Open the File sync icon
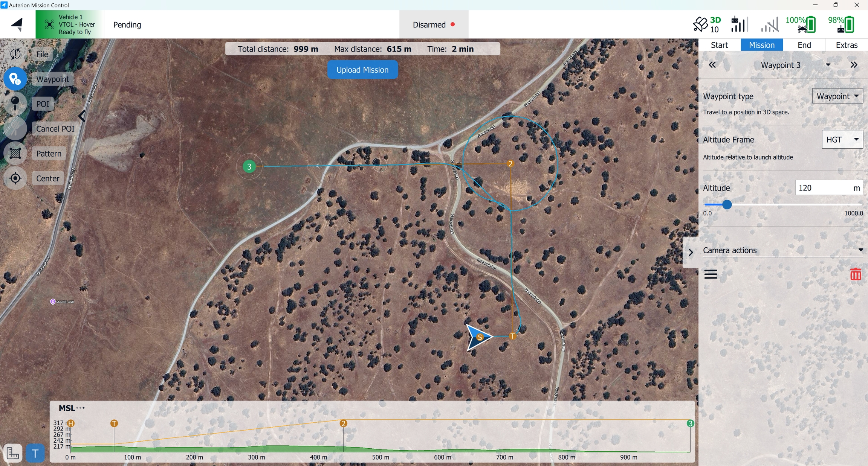The height and width of the screenshot is (466, 868). 15,54
